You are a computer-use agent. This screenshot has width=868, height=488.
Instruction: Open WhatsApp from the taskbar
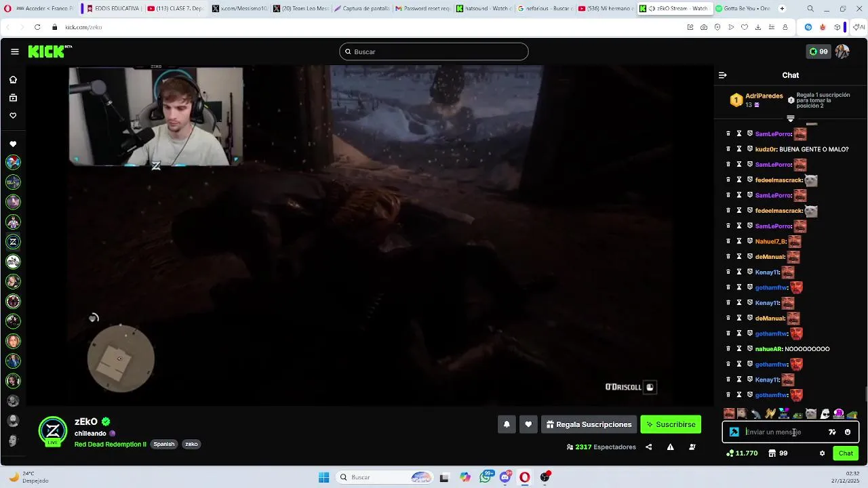click(486, 477)
